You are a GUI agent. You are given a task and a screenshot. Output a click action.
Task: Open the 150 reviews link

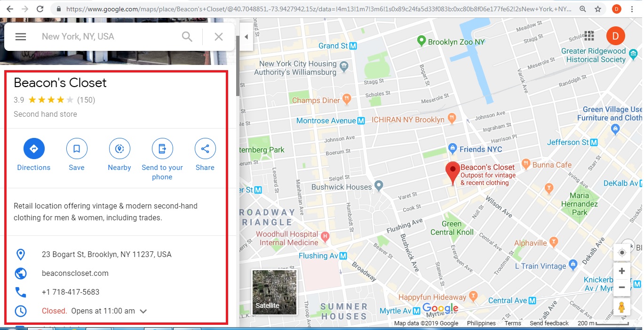[x=86, y=100]
